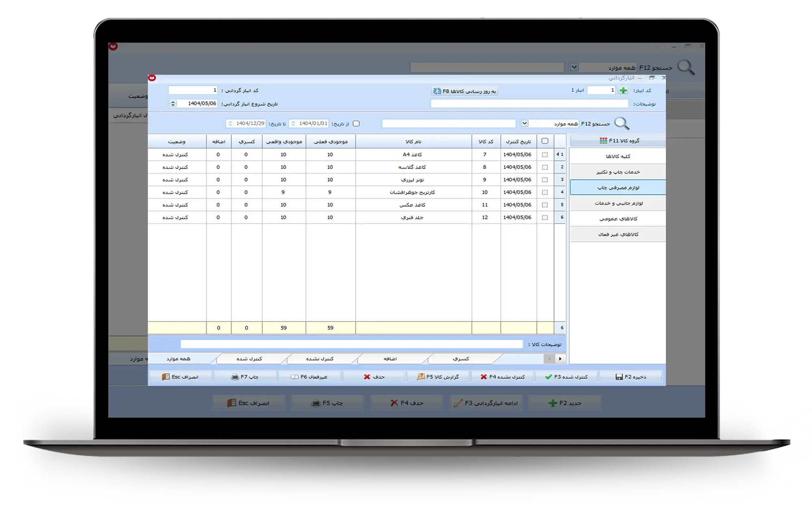Click the tab strip right scroll arrow
The height and width of the screenshot is (506, 812).
point(560,359)
